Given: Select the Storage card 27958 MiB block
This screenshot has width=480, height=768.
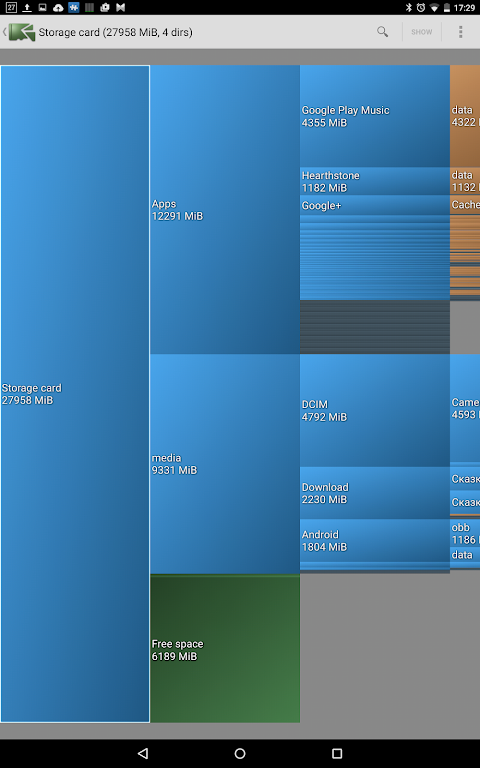Looking at the screenshot, I should pyautogui.click(x=75, y=394).
